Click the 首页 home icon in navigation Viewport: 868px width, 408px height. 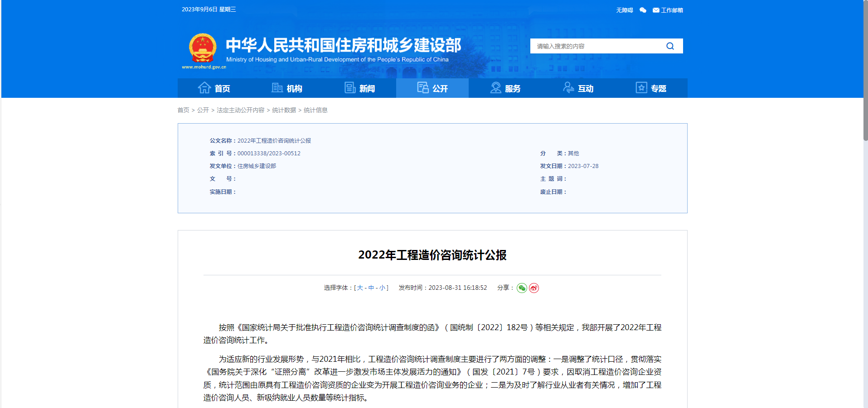click(204, 88)
